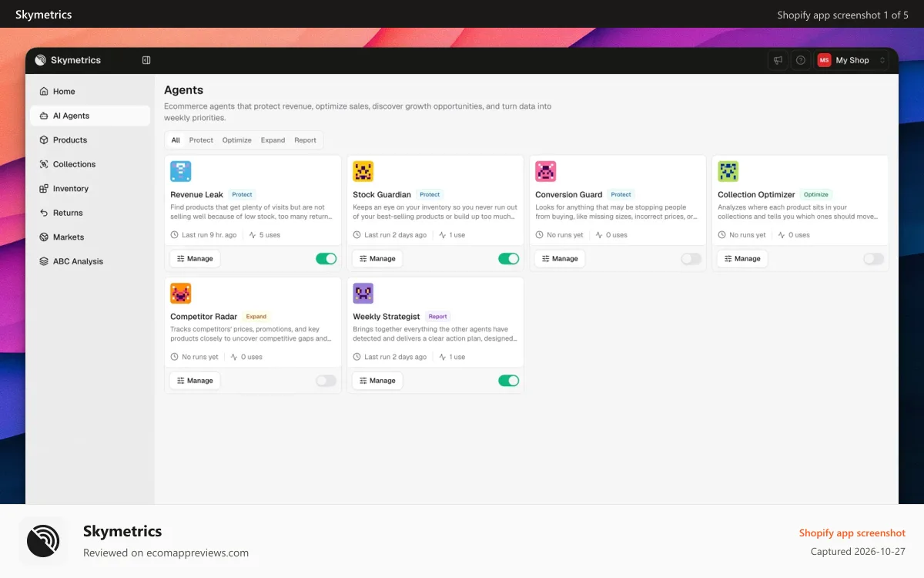Manage the Conversion Guard agent
Viewport: 924px width, 578px height.
point(560,259)
